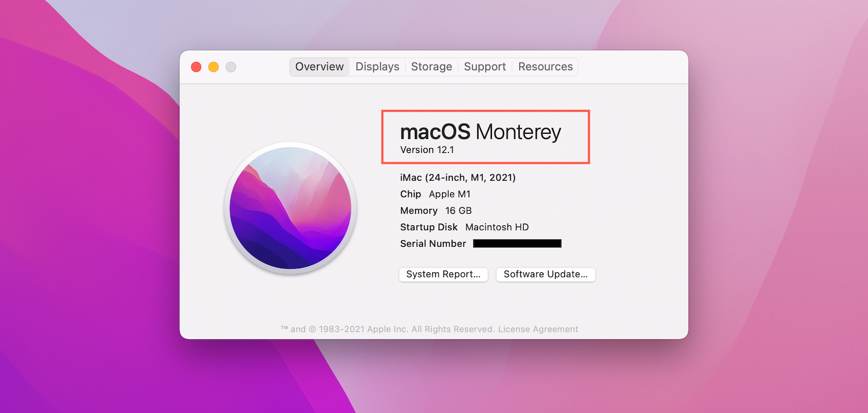The width and height of the screenshot is (868, 413).
Task: Click the Chip label
Action: (410, 194)
